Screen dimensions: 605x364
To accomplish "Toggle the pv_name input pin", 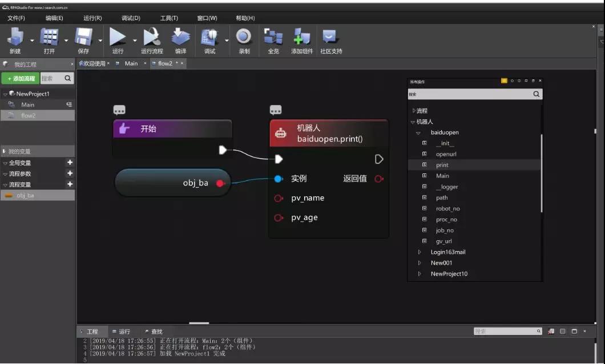I will pos(279,199).
